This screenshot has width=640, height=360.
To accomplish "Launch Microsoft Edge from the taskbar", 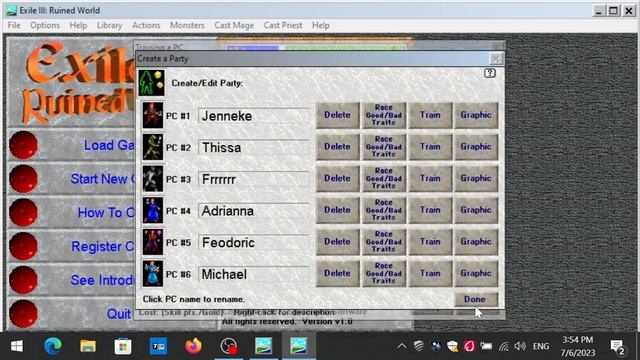I will coord(53,346).
